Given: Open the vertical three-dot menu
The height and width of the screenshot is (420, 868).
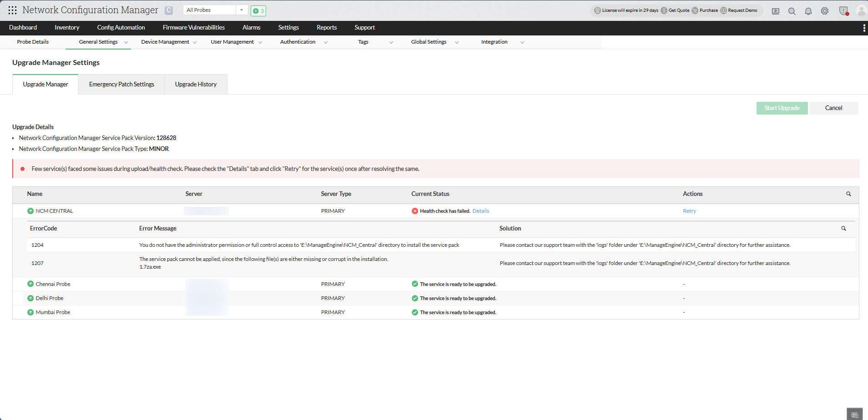Looking at the screenshot, I should point(864,28).
